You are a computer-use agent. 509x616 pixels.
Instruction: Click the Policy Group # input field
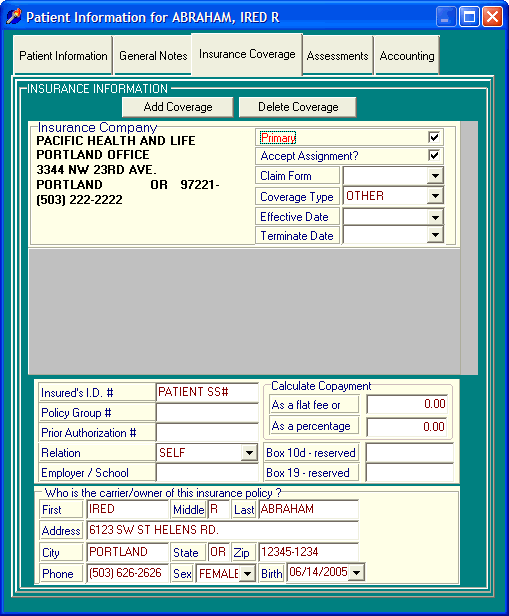[207, 413]
